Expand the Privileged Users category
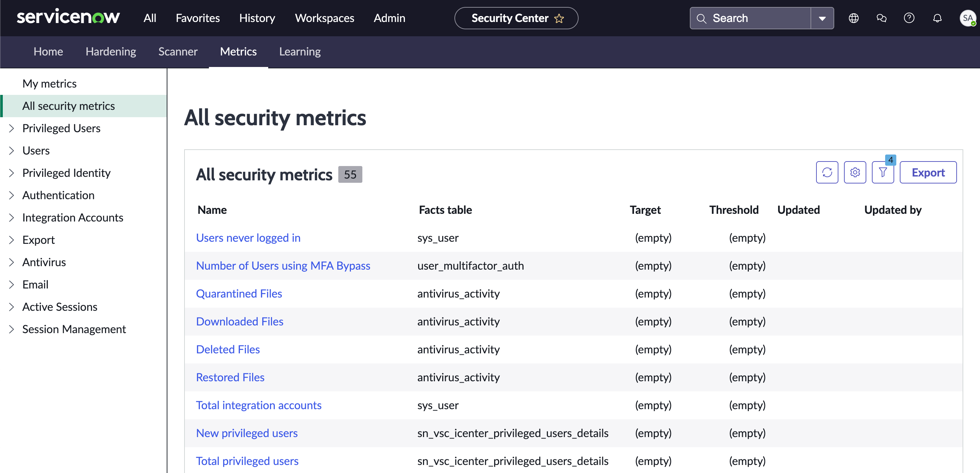Screen dimensions: 980x473 coord(12,128)
